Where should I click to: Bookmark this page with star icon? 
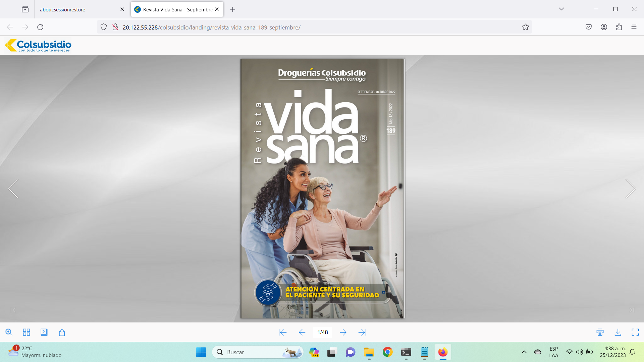click(x=525, y=27)
